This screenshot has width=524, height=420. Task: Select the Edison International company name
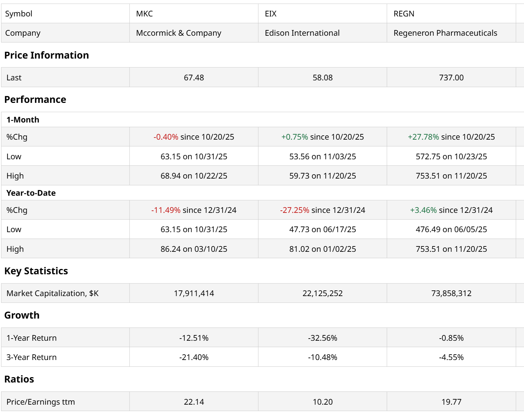pyautogui.click(x=302, y=33)
